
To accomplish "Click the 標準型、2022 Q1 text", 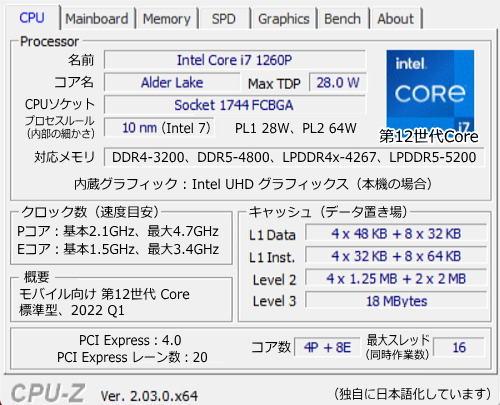I will coord(72,310).
